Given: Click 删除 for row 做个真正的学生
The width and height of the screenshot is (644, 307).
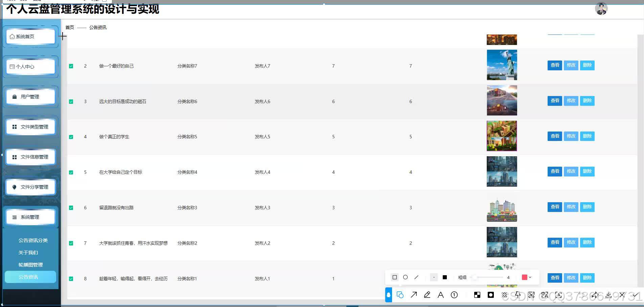Looking at the screenshot, I should (587, 136).
